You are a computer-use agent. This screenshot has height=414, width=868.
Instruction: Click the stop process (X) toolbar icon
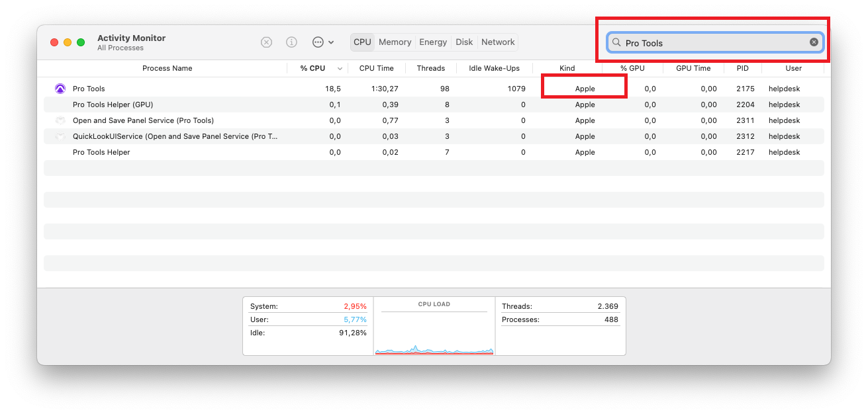[x=266, y=42]
